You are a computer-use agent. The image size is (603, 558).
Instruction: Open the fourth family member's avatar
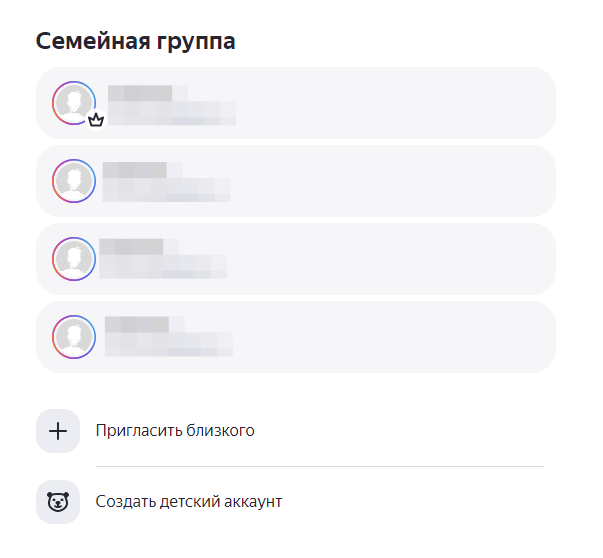coord(74,337)
